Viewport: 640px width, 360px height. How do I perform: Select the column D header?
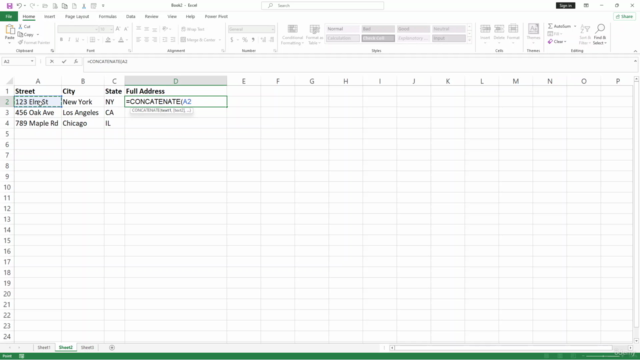pos(176,81)
